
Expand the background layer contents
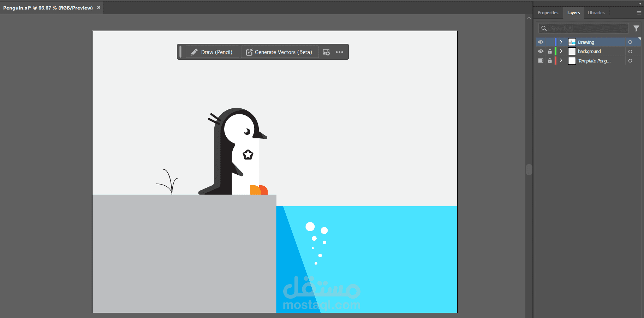[x=560, y=51]
